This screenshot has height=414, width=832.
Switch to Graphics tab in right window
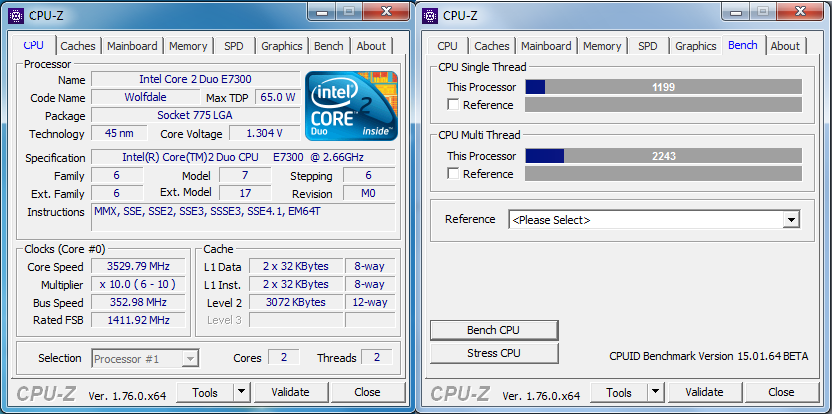click(696, 46)
